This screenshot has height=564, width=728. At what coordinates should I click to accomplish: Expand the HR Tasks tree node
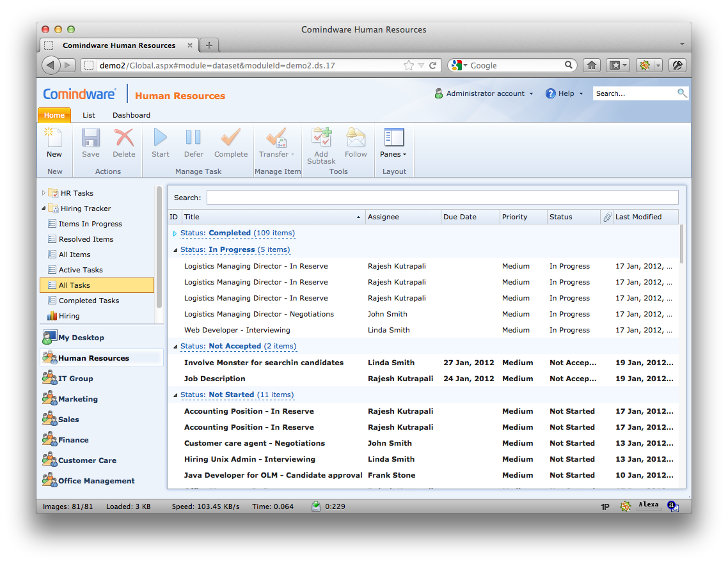[44, 192]
